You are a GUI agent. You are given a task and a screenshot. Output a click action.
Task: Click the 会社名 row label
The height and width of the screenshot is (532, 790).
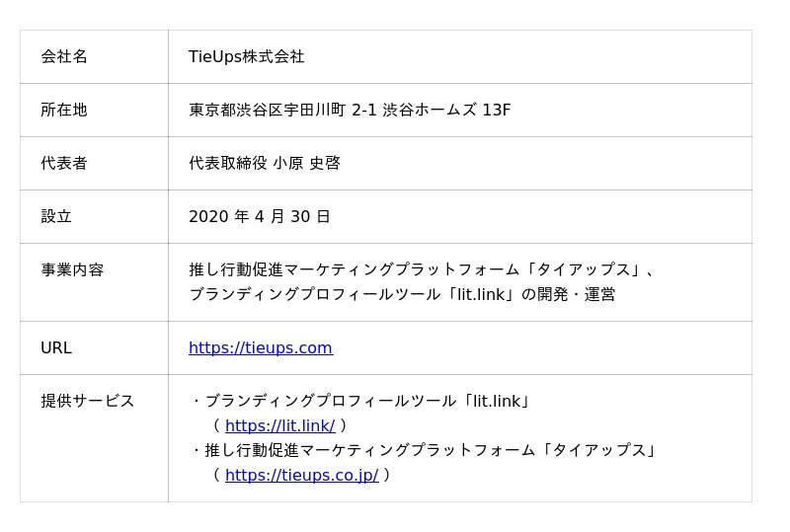pyautogui.click(x=64, y=56)
